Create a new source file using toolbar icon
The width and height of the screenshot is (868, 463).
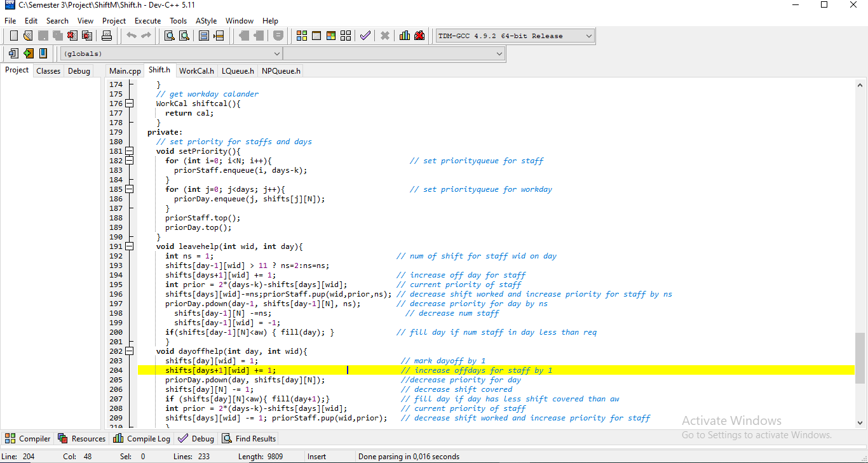pyautogui.click(x=13, y=36)
